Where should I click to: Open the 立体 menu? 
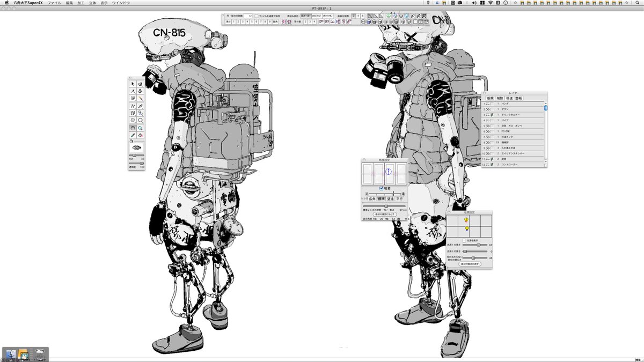coord(92,3)
